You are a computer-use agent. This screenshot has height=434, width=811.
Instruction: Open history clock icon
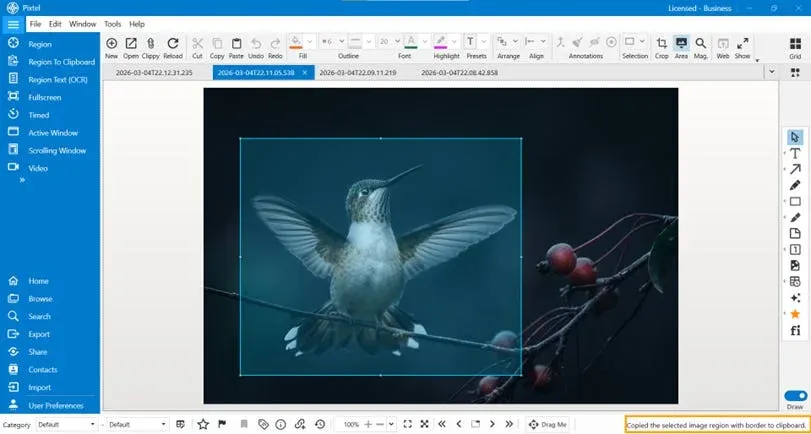320,424
